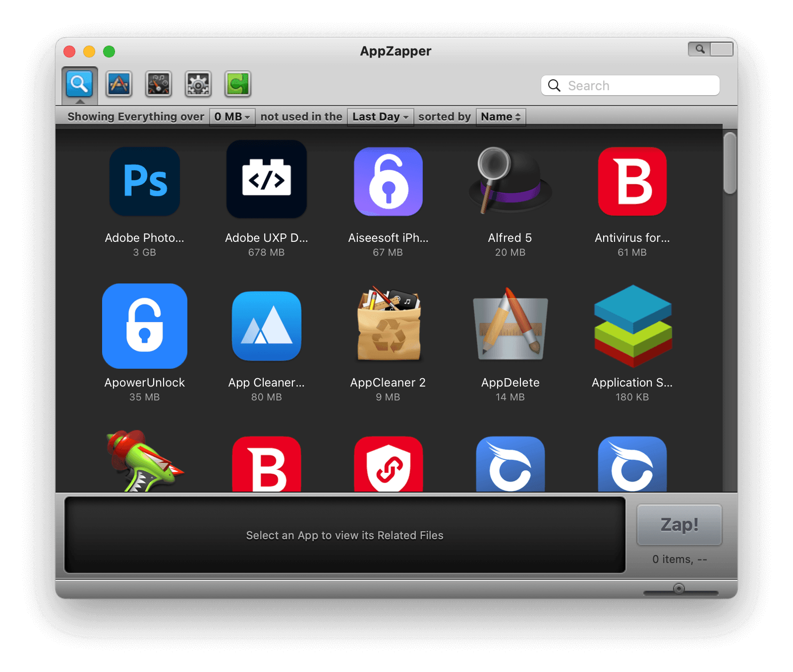Select the AppZapper ray gun icon
The width and height of the screenshot is (793, 672).
[145, 461]
